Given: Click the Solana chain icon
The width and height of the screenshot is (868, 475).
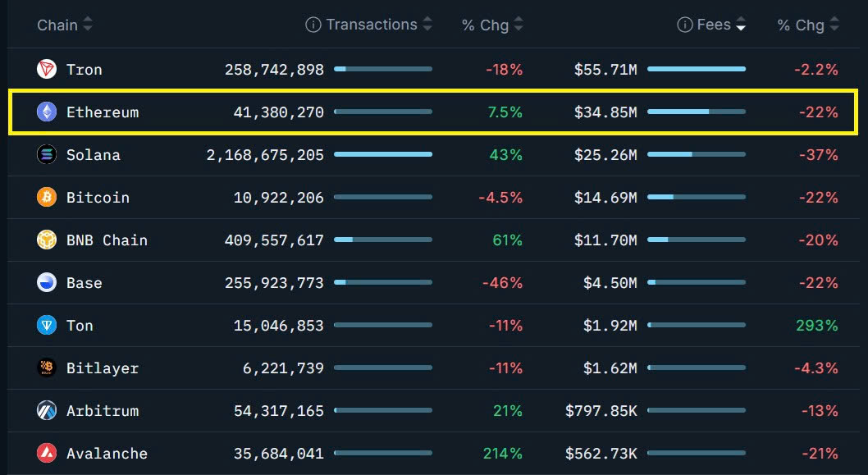Looking at the screenshot, I should [x=45, y=154].
